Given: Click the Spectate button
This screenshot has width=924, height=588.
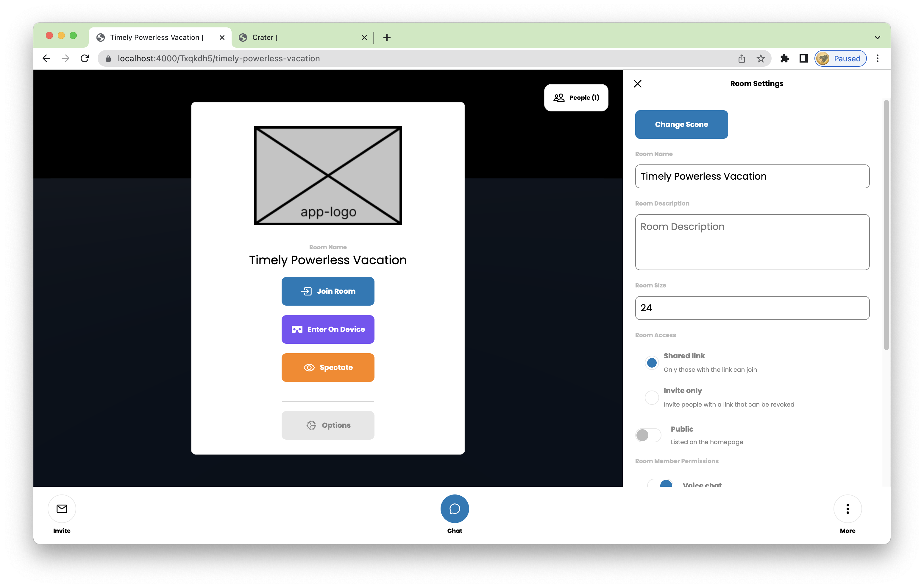Looking at the screenshot, I should click(328, 368).
